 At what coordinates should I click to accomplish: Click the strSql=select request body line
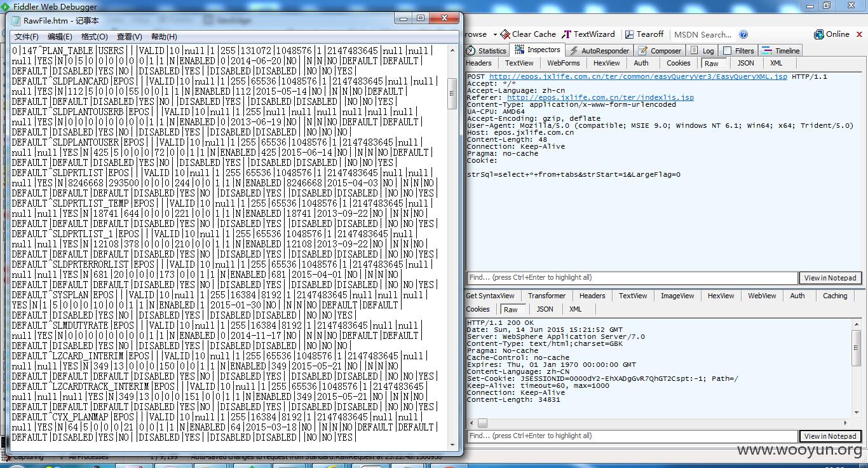pos(574,174)
